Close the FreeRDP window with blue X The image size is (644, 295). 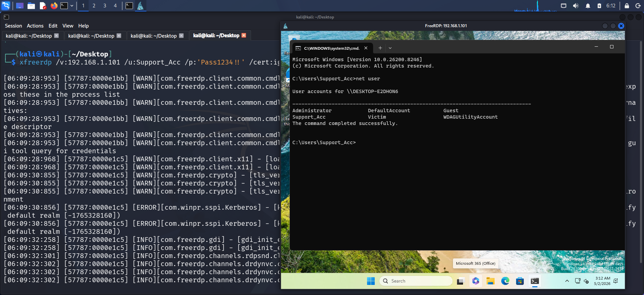click(x=621, y=26)
